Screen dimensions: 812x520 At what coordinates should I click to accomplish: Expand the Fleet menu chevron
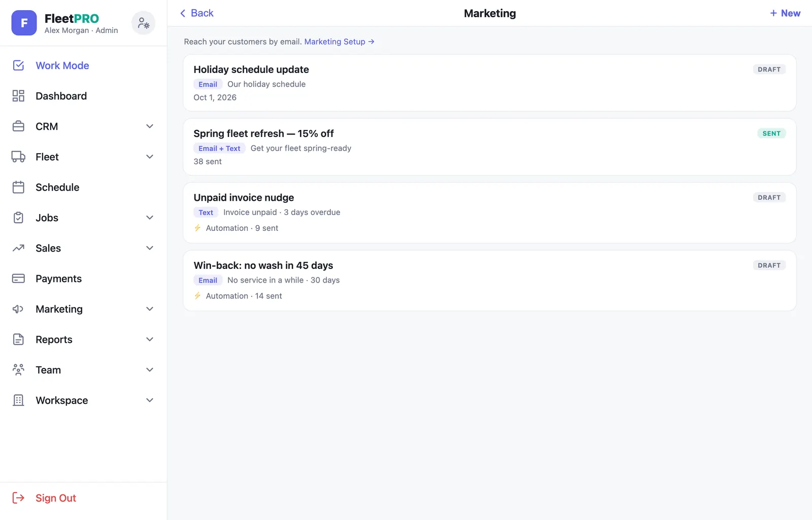[x=150, y=157]
